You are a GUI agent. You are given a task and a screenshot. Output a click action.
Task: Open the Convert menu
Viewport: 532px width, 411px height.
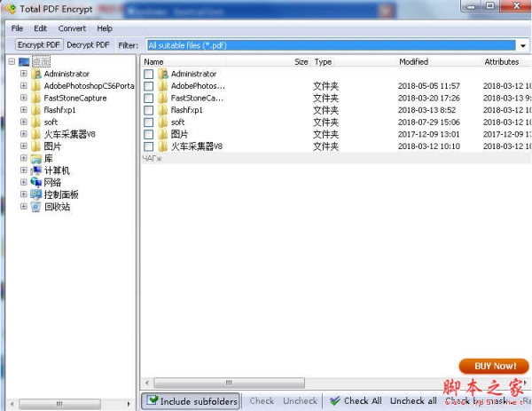click(x=72, y=28)
